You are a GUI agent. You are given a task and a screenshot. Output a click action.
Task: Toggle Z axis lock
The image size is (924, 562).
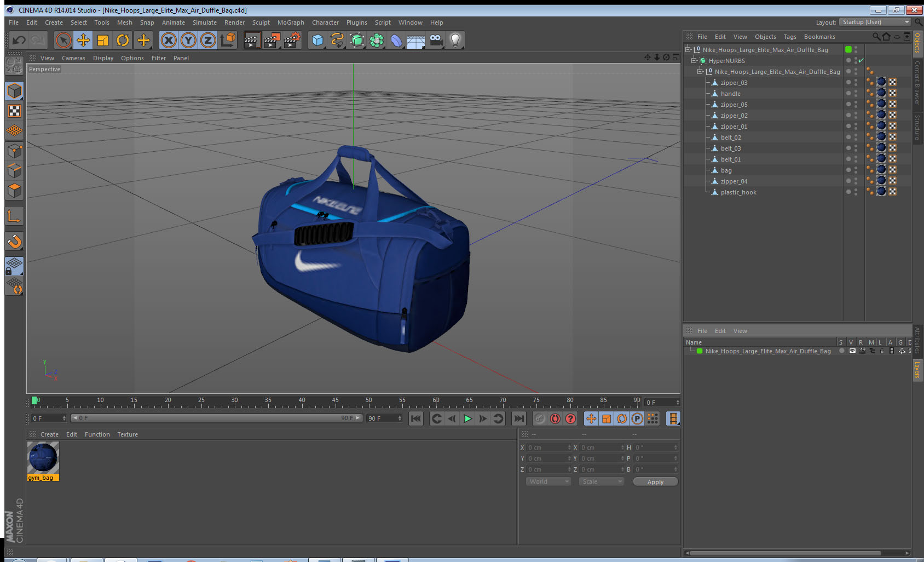(x=208, y=40)
